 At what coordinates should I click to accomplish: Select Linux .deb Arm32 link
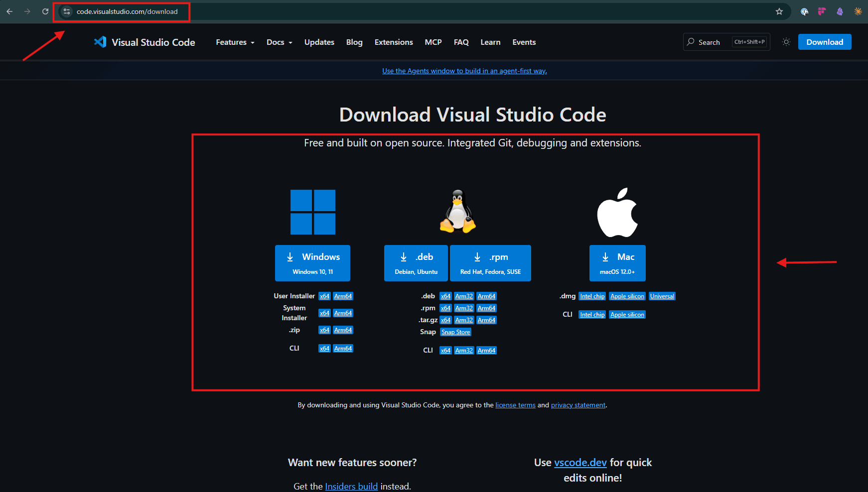point(464,296)
